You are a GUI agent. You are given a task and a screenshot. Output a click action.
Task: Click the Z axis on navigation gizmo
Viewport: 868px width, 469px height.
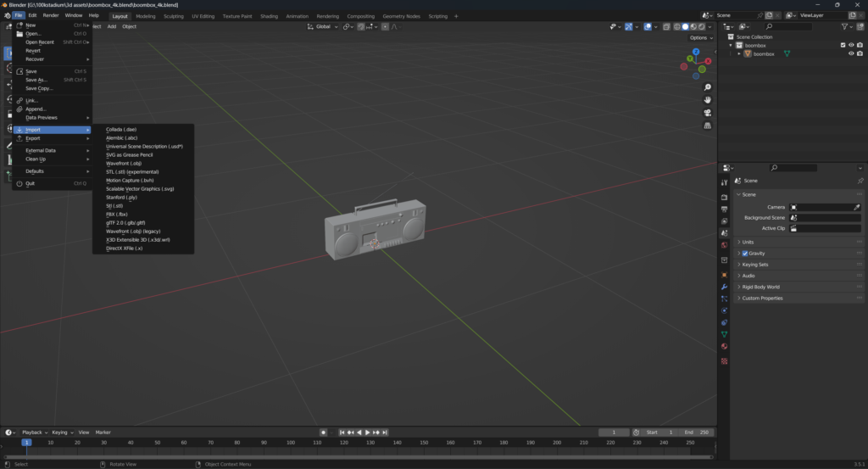coord(696,52)
